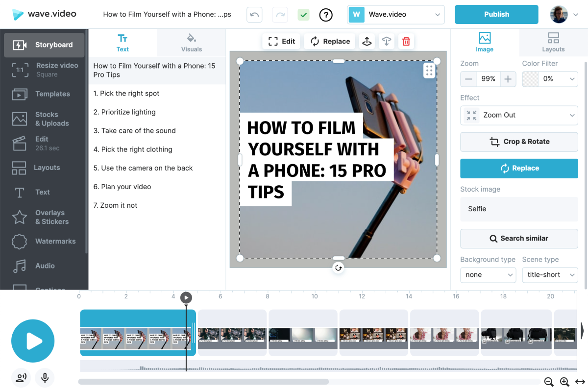Switch to the Image tab

click(x=485, y=43)
